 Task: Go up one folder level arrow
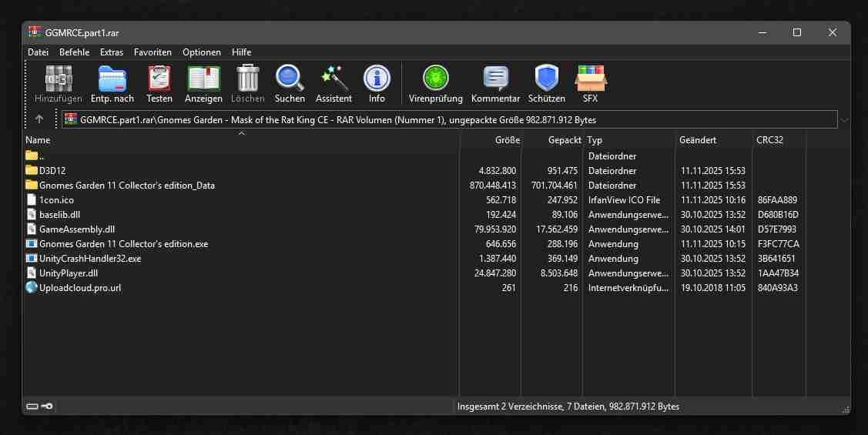39,119
